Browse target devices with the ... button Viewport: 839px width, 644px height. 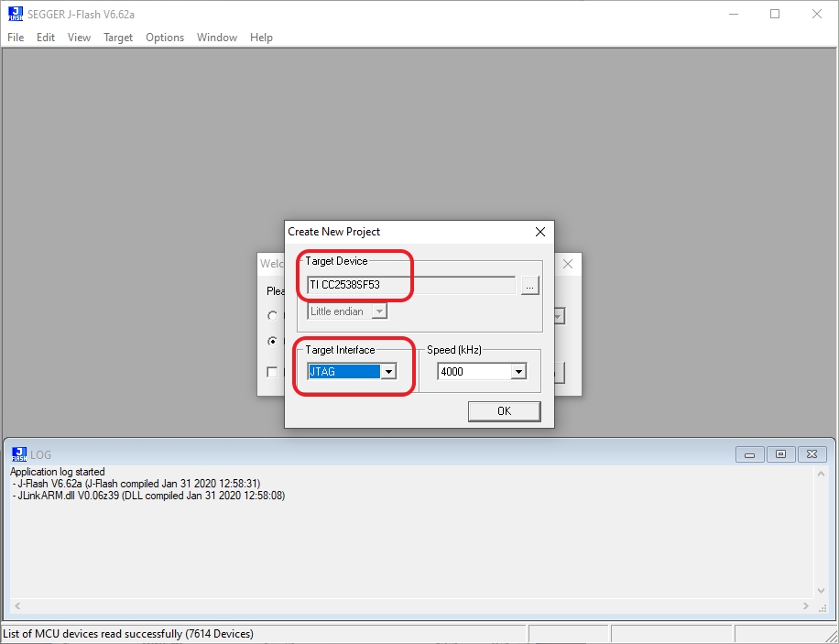[529, 285]
